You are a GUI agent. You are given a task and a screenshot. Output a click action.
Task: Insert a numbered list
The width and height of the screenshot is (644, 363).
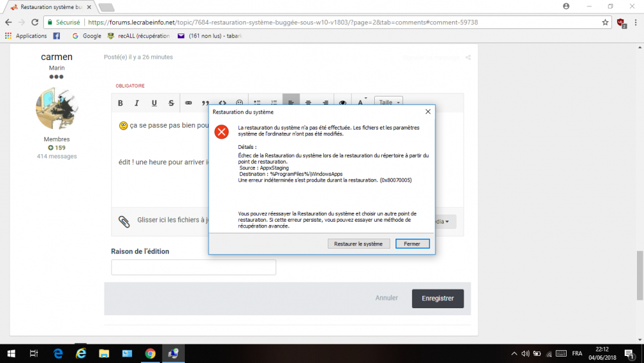274,103
